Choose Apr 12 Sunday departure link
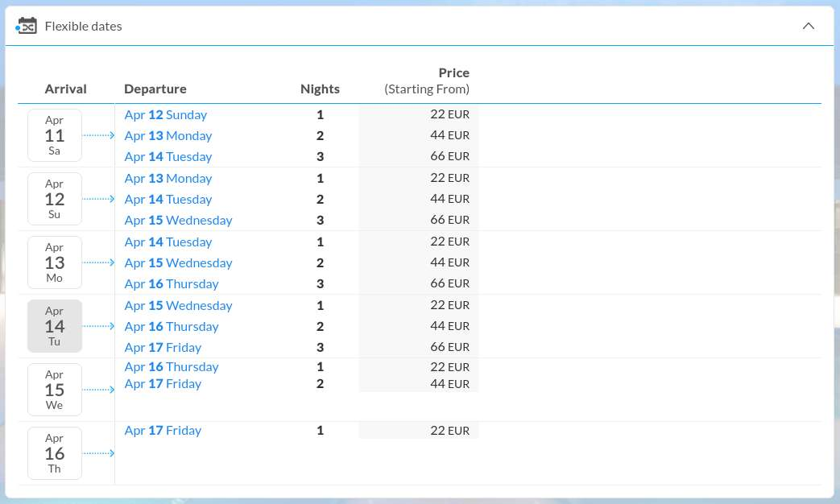Screen dimensions: 840x504 [166, 115]
